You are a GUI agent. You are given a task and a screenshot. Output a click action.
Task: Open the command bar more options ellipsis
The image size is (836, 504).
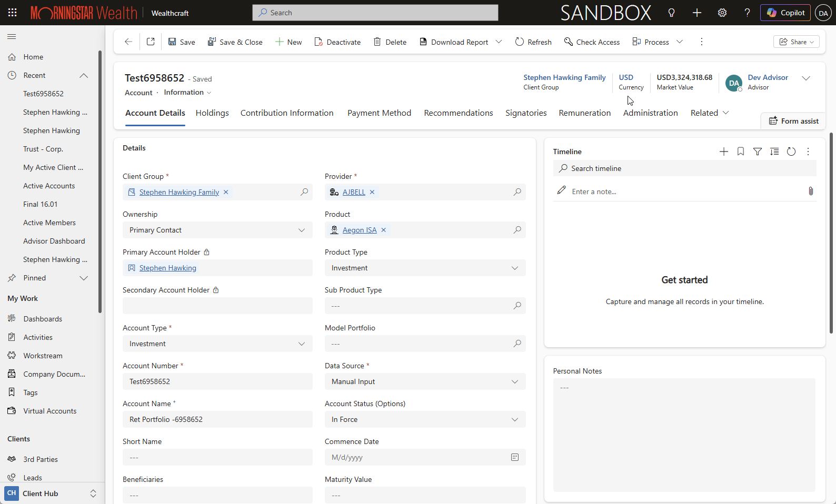point(701,42)
